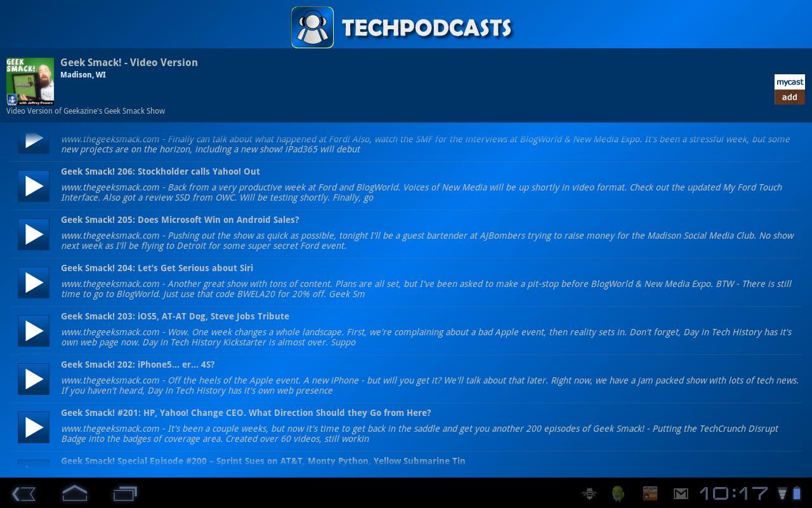Open the orange app notification icon

point(650,493)
